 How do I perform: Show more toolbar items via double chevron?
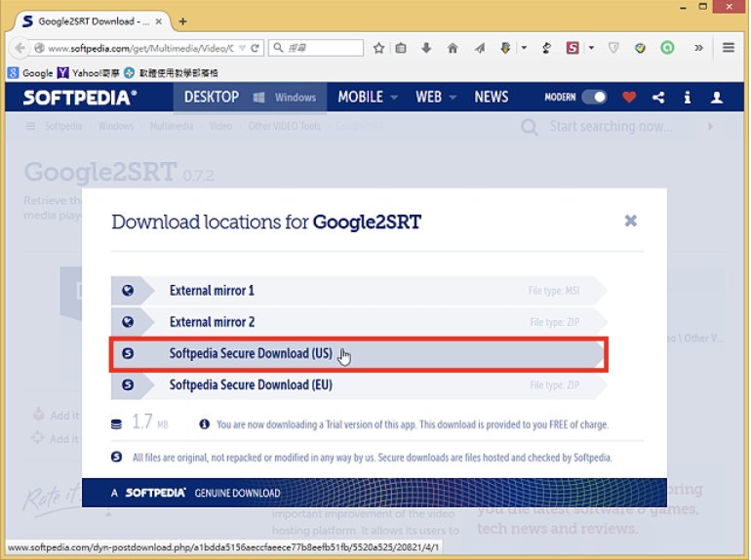pyautogui.click(x=698, y=48)
